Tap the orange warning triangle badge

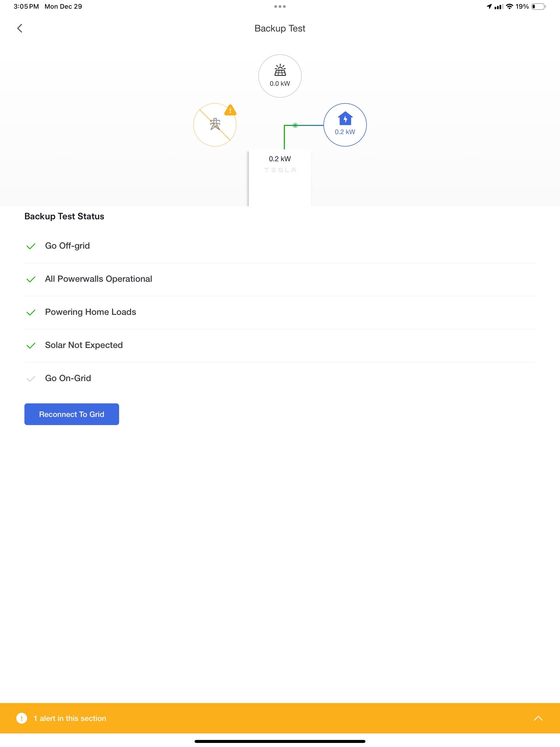pyautogui.click(x=230, y=110)
